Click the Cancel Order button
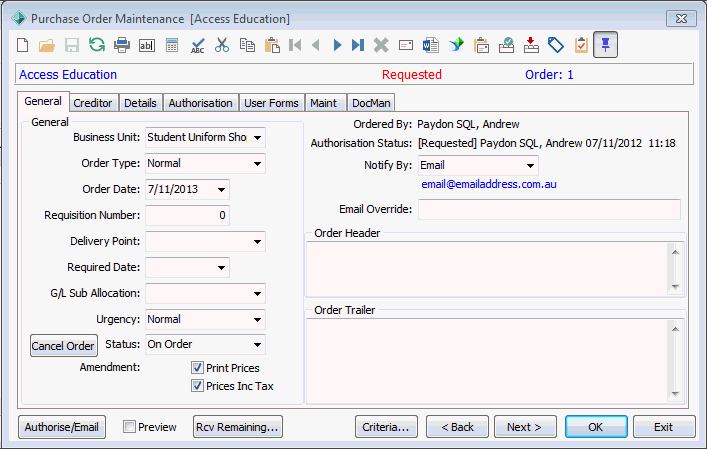The image size is (707, 449). pyautogui.click(x=63, y=346)
